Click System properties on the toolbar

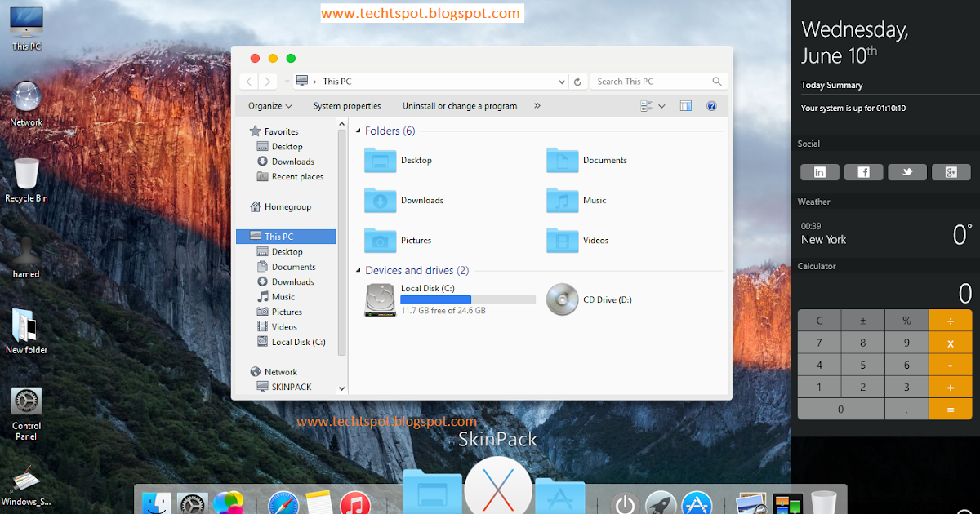click(x=345, y=105)
